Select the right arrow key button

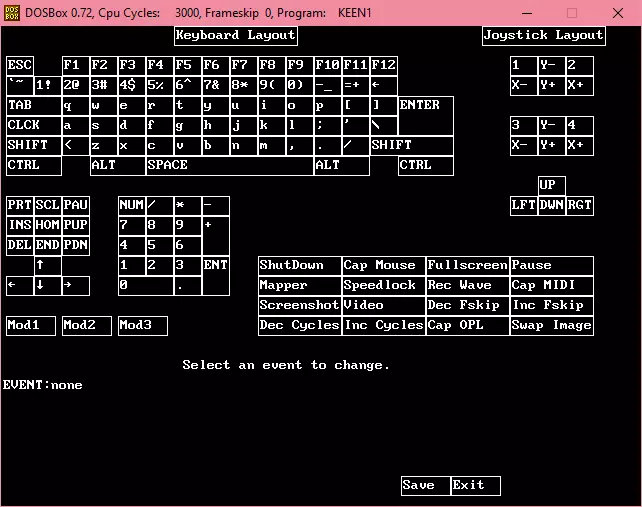76,285
